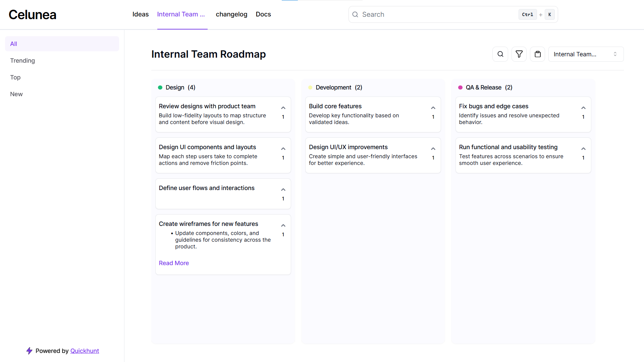Click the clipboard icon button

(538, 54)
